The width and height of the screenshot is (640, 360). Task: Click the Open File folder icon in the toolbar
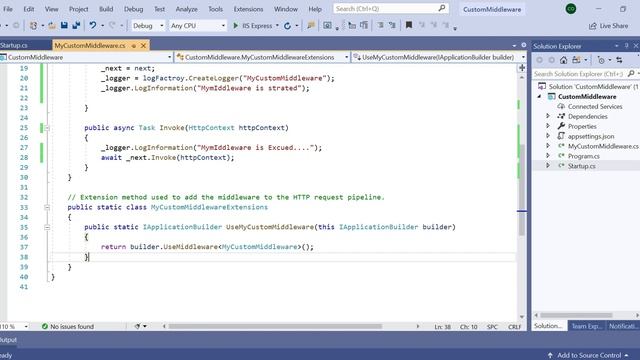52,26
